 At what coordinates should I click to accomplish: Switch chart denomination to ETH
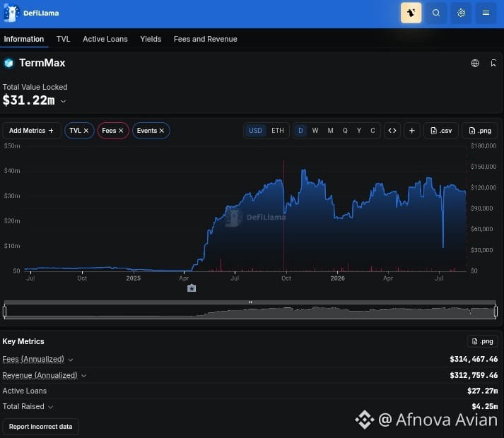(x=278, y=131)
